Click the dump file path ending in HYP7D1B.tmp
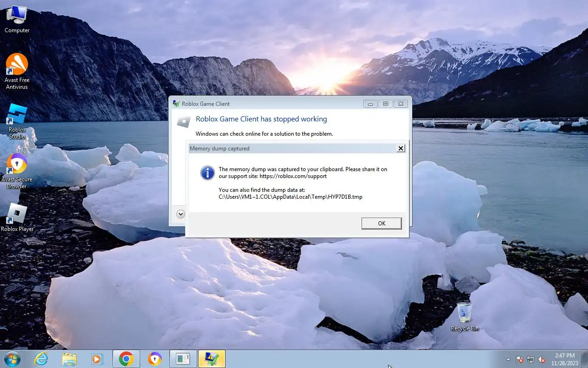 tap(290, 197)
